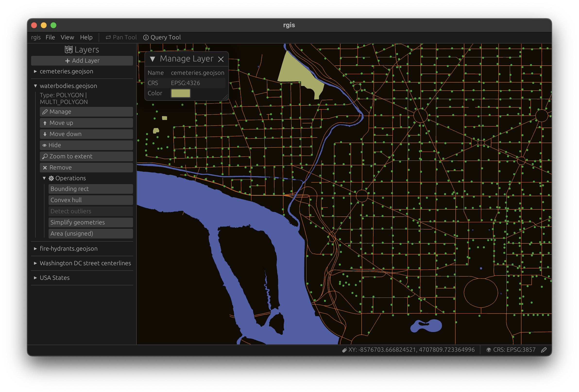The height and width of the screenshot is (392, 579).
Task: Collapse the Manage Layer window triangle
Action: [153, 59]
